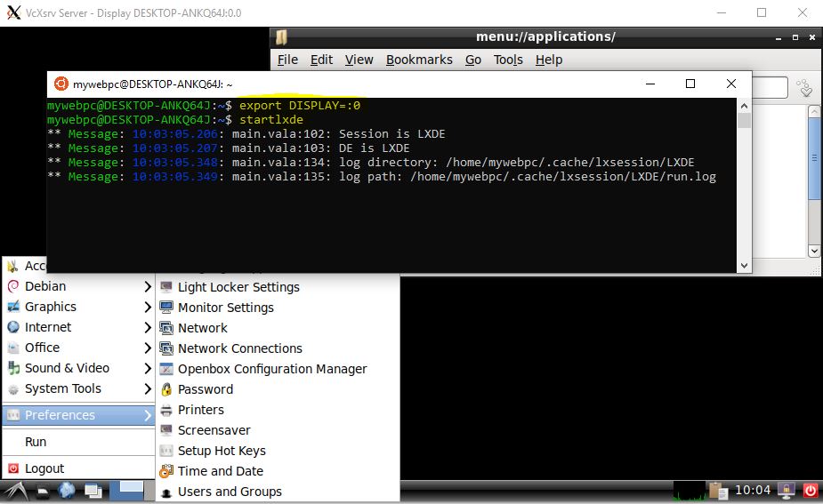The image size is (823, 504).
Task: Click the VcXsrv X logo icon
Action: coord(13,12)
